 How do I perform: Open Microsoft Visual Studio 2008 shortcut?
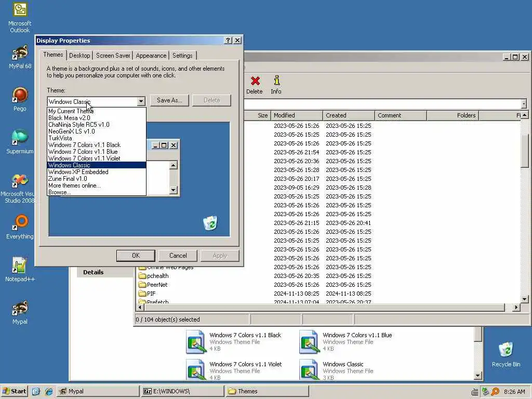18,188
